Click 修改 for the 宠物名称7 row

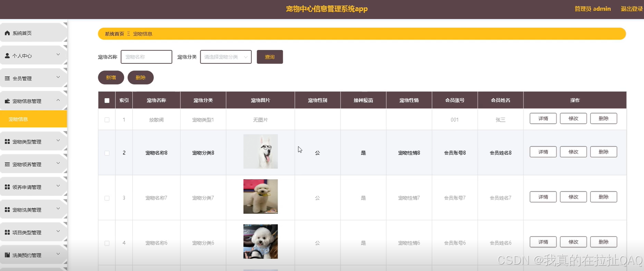(x=573, y=197)
